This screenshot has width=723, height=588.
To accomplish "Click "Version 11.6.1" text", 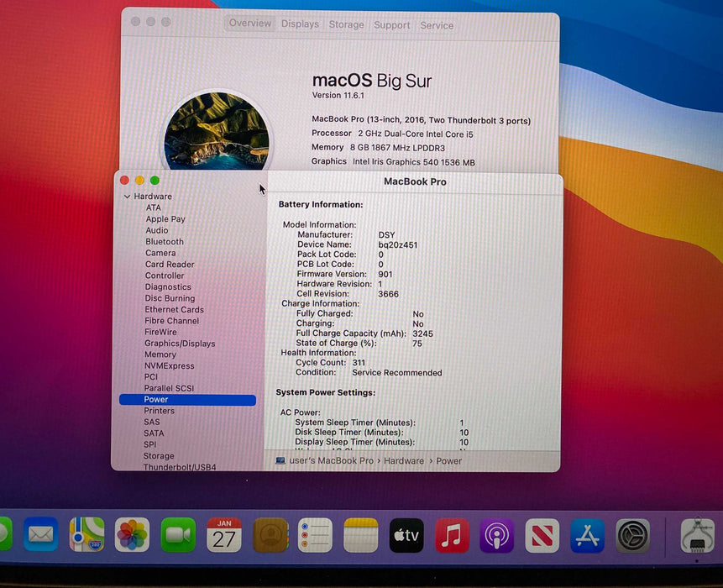I will point(338,96).
